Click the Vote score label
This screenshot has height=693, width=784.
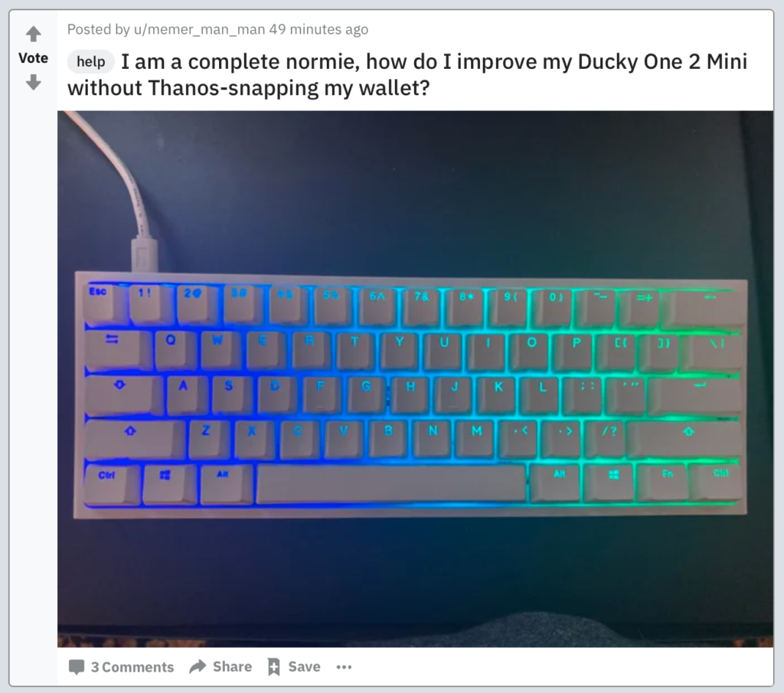pos(34,58)
